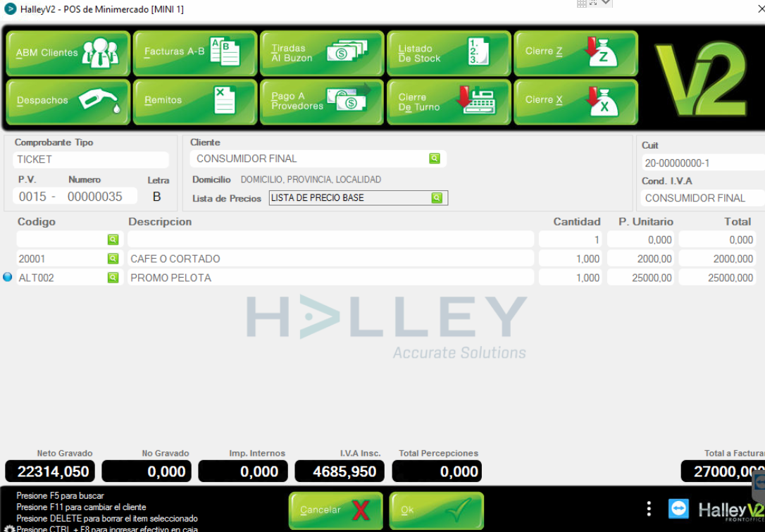The height and width of the screenshot is (532, 765).
Task: Click search icon beside code 20001
Action: tap(113, 259)
